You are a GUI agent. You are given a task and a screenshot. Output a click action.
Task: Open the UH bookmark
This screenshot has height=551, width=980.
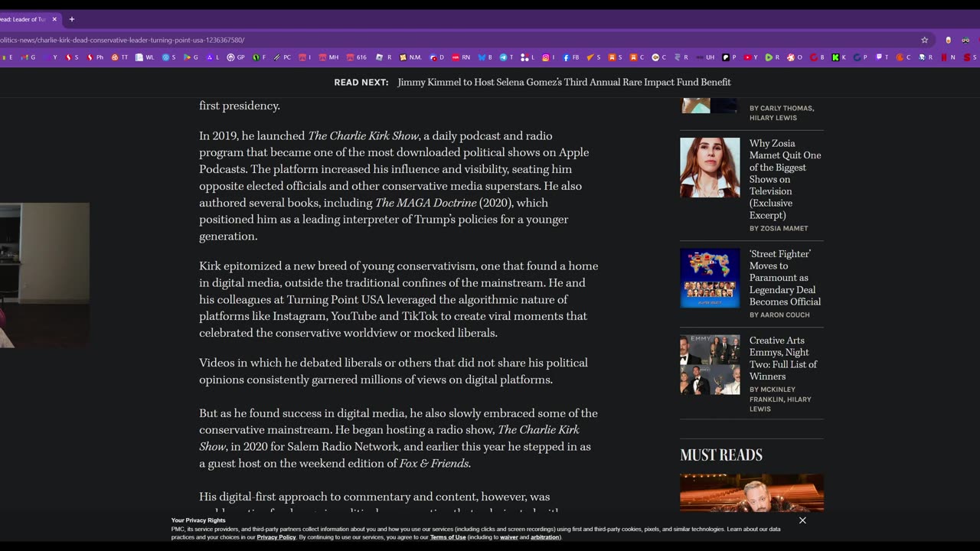point(705,57)
